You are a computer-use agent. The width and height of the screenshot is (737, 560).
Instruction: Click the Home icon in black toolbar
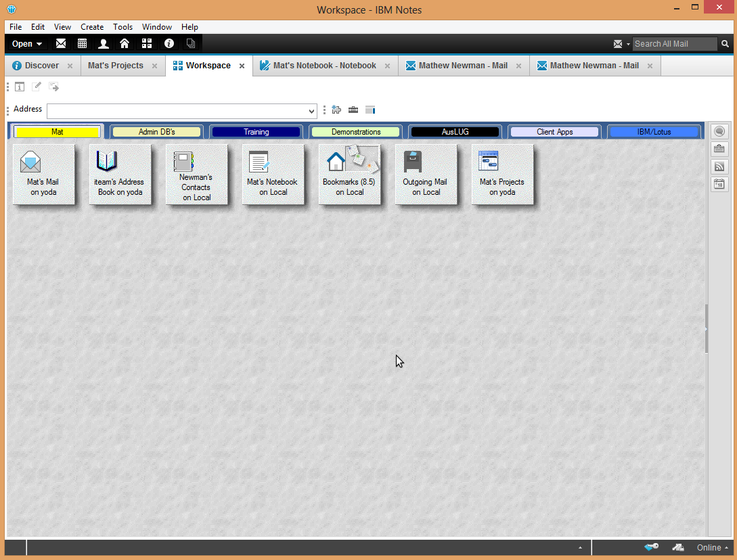tap(125, 44)
